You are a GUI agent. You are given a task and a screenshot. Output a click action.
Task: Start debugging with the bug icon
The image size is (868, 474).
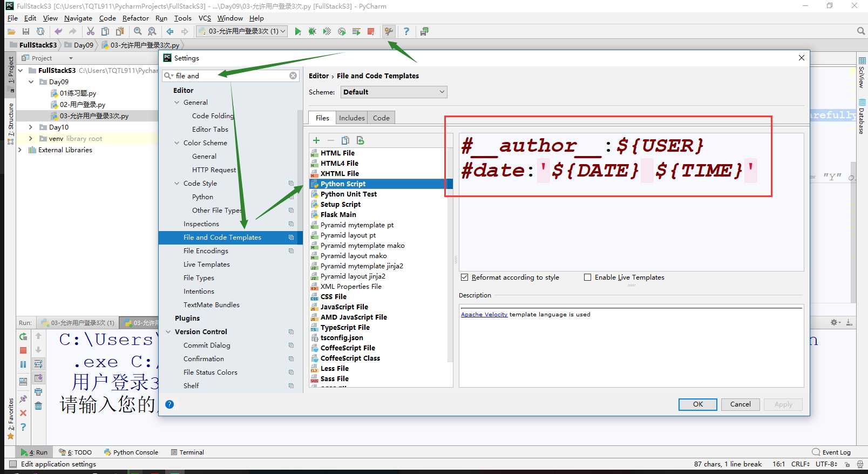pyautogui.click(x=313, y=31)
